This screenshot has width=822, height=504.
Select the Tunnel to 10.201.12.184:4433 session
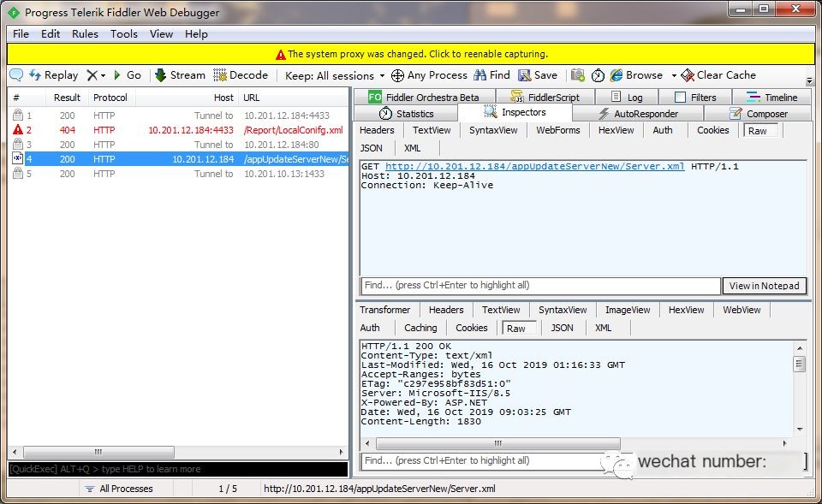pyautogui.click(x=178, y=116)
